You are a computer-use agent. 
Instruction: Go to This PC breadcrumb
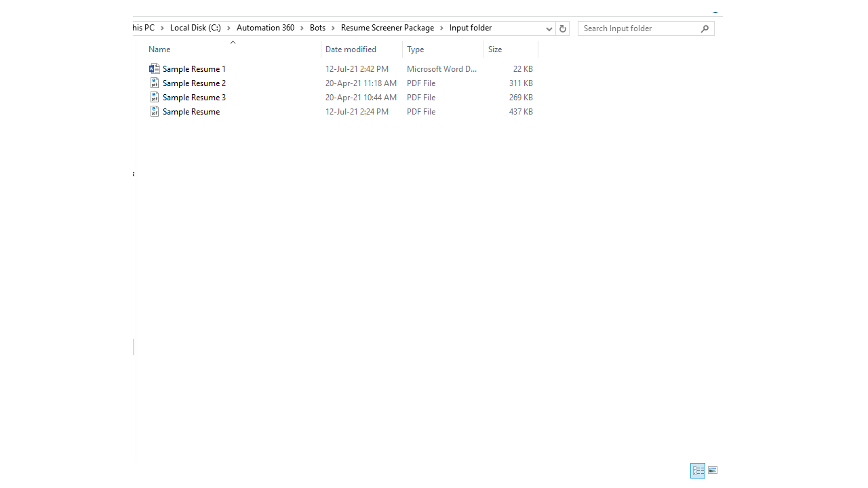point(144,28)
